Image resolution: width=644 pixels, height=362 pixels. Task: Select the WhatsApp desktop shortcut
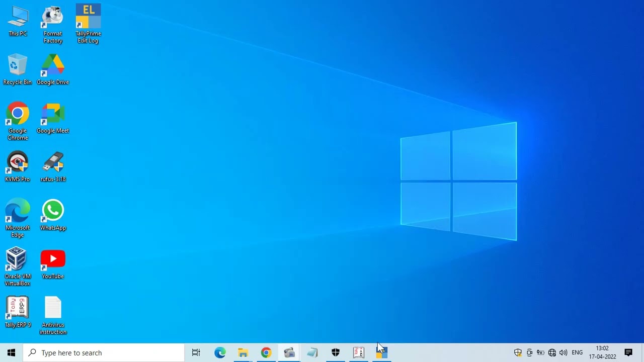tap(53, 215)
